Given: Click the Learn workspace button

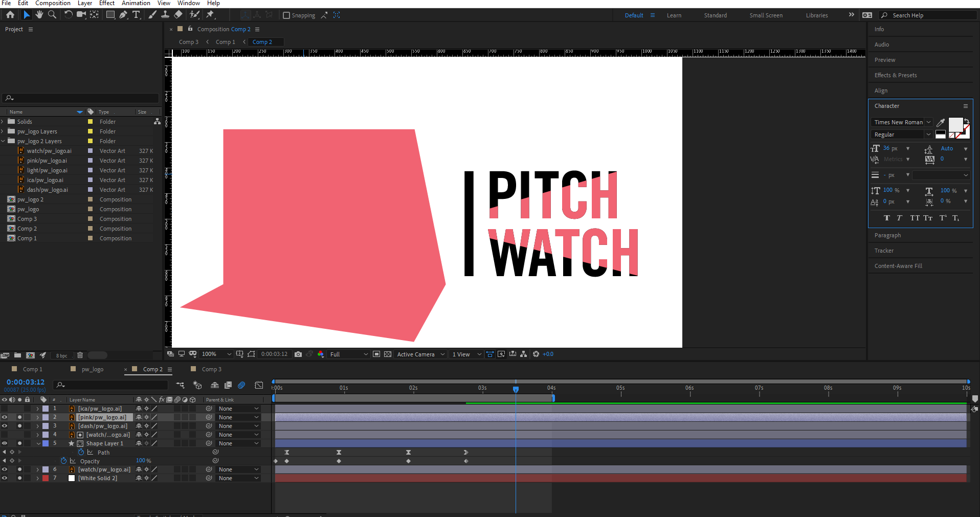Looking at the screenshot, I should pyautogui.click(x=674, y=15).
